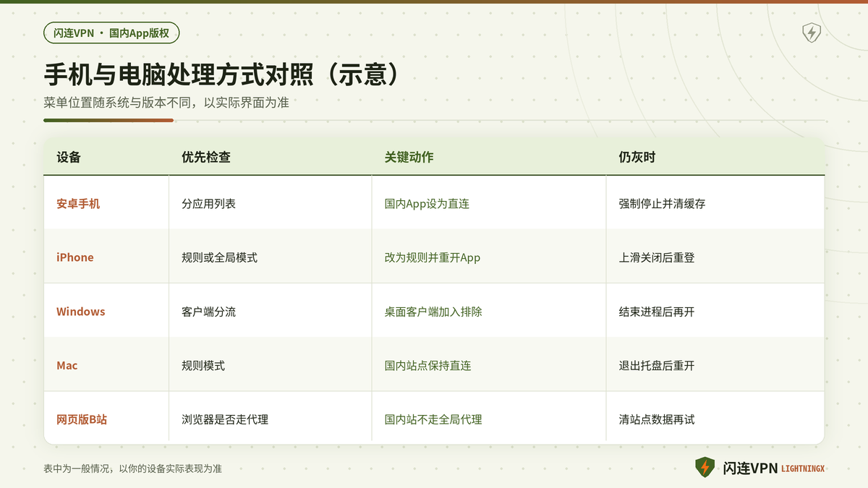
Task: Select the 网页版B站 row label
Action: point(82,419)
